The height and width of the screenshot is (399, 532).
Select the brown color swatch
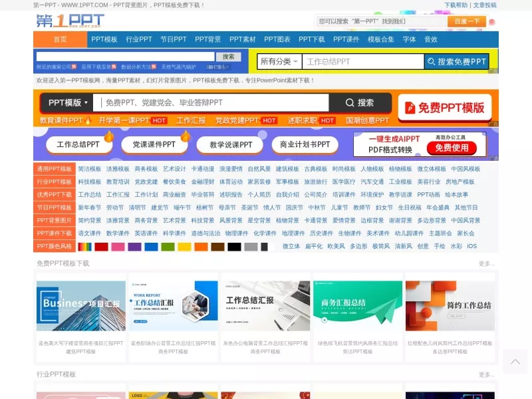point(218,247)
